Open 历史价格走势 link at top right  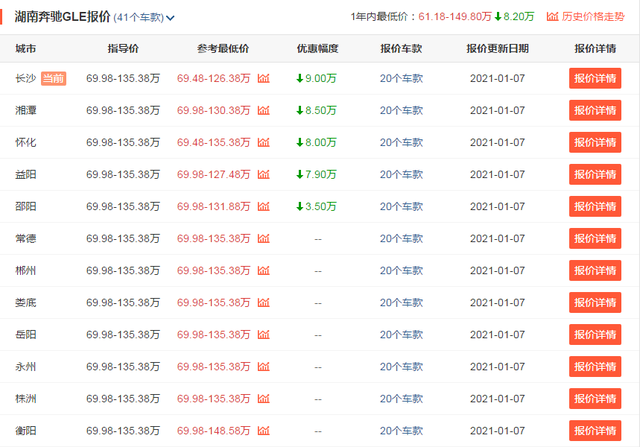[x=586, y=16]
